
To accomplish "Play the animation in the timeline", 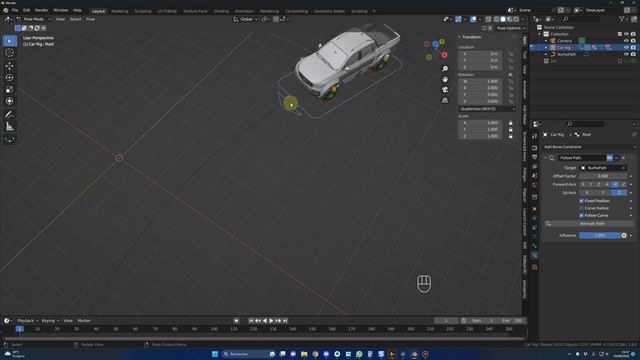I will (271, 321).
